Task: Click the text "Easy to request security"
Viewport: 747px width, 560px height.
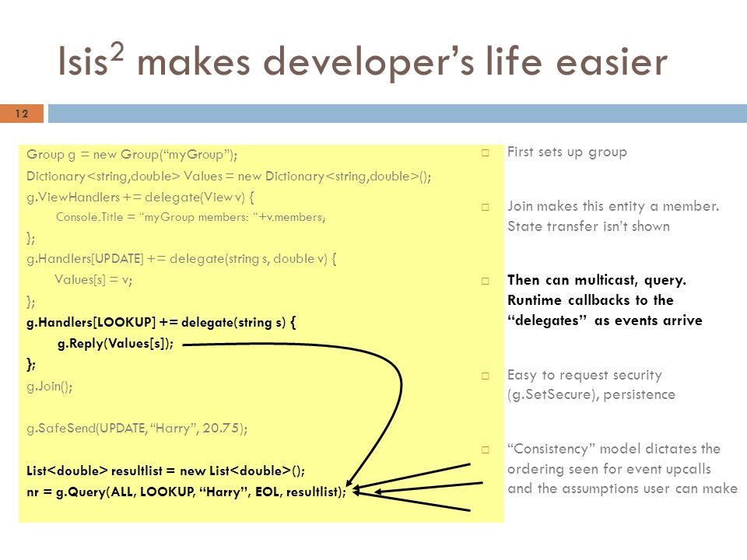Action: (x=584, y=375)
